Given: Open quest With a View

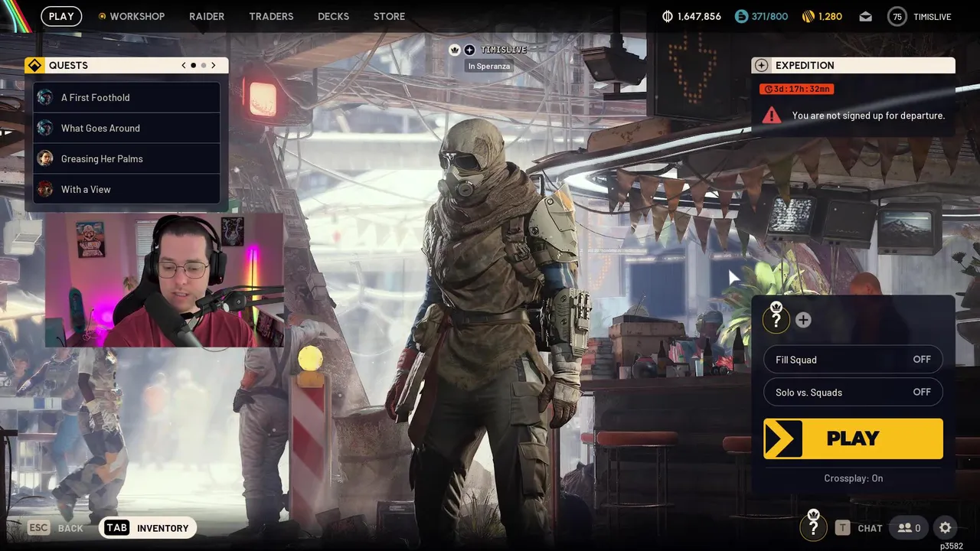Looking at the screenshot, I should click(x=126, y=189).
